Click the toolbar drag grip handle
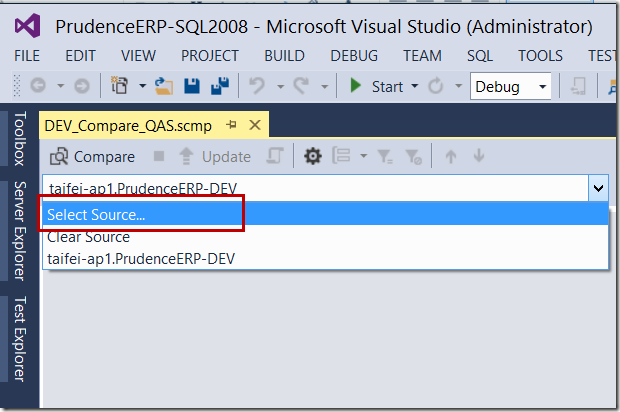The height and width of the screenshot is (412, 620). pyautogui.click(x=17, y=85)
